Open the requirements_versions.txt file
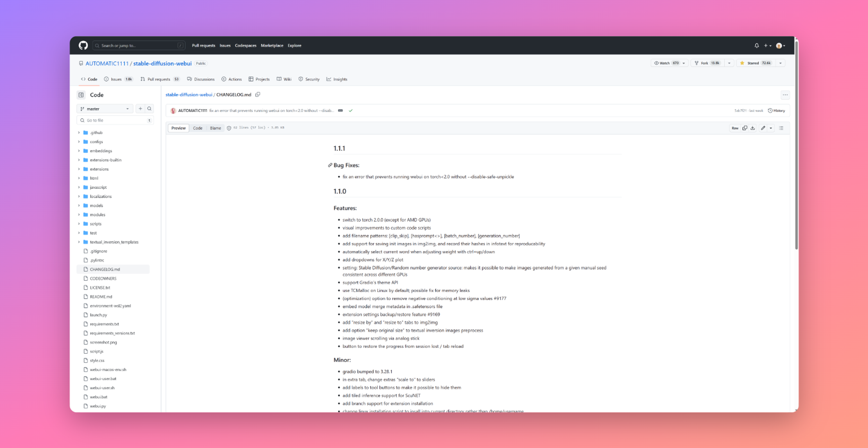The height and width of the screenshot is (448, 868). click(x=112, y=333)
